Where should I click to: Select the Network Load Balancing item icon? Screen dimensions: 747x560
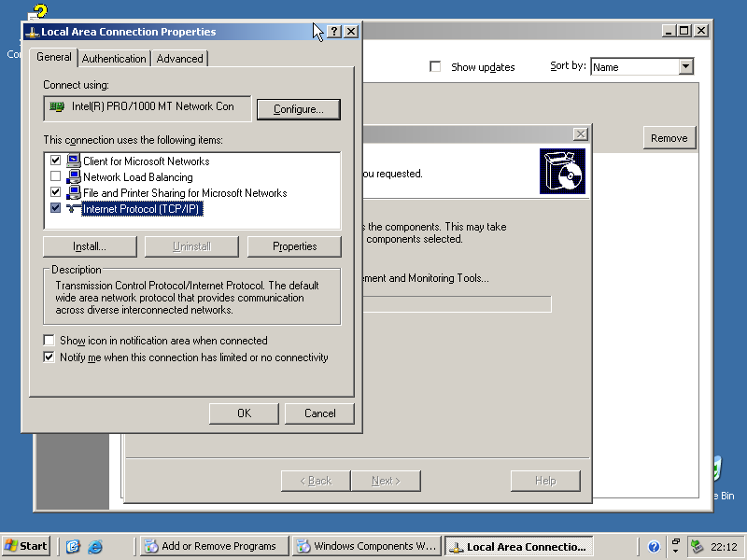click(x=74, y=177)
